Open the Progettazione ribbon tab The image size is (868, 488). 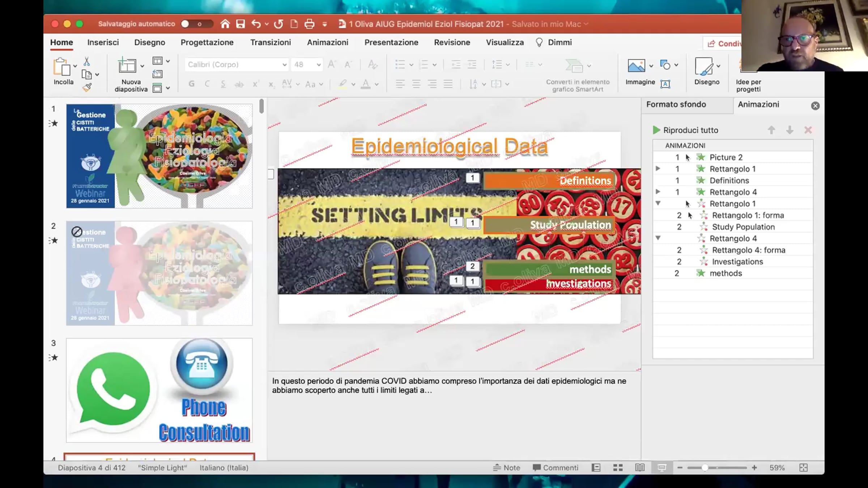pyautogui.click(x=207, y=42)
